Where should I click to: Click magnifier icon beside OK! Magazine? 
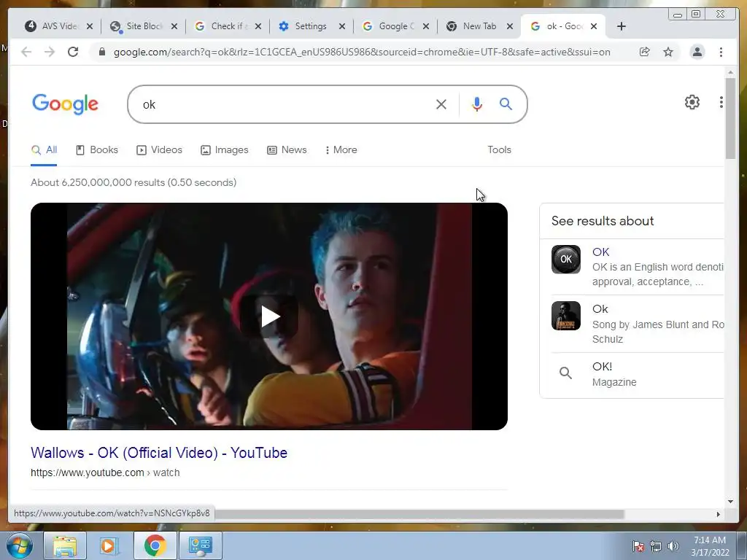[x=565, y=373]
